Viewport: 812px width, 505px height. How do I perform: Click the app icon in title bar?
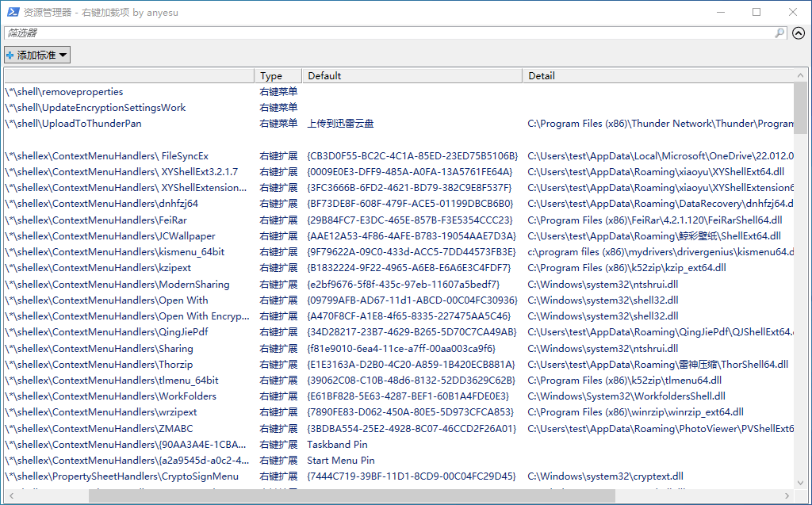point(13,12)
